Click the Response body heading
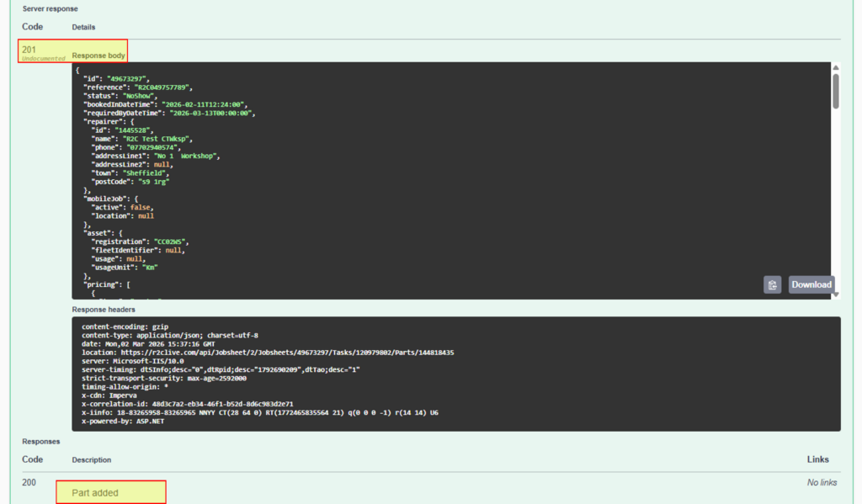 coord(98,56)
